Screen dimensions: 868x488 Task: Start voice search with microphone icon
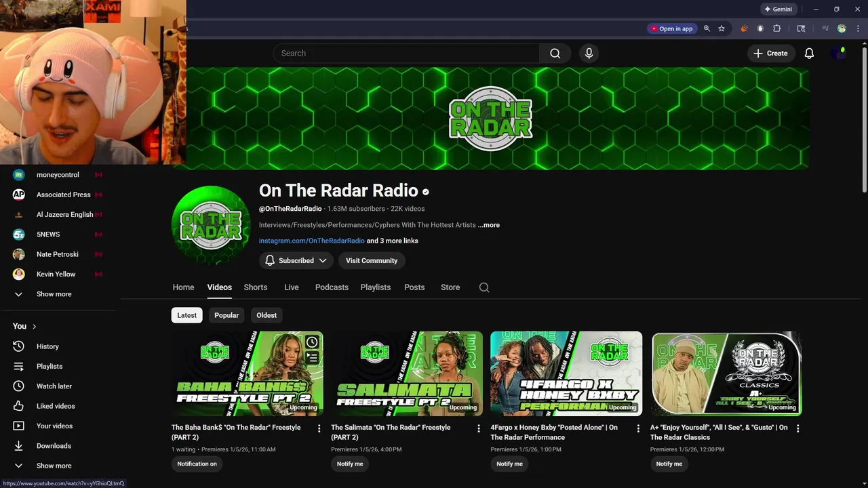click(x=589, y=54)
